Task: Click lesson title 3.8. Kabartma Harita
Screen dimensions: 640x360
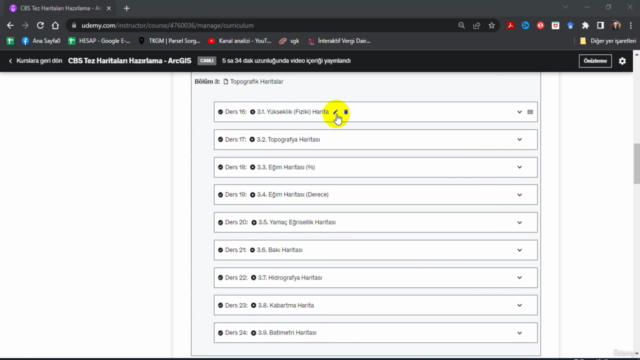Action: point(286,305)
